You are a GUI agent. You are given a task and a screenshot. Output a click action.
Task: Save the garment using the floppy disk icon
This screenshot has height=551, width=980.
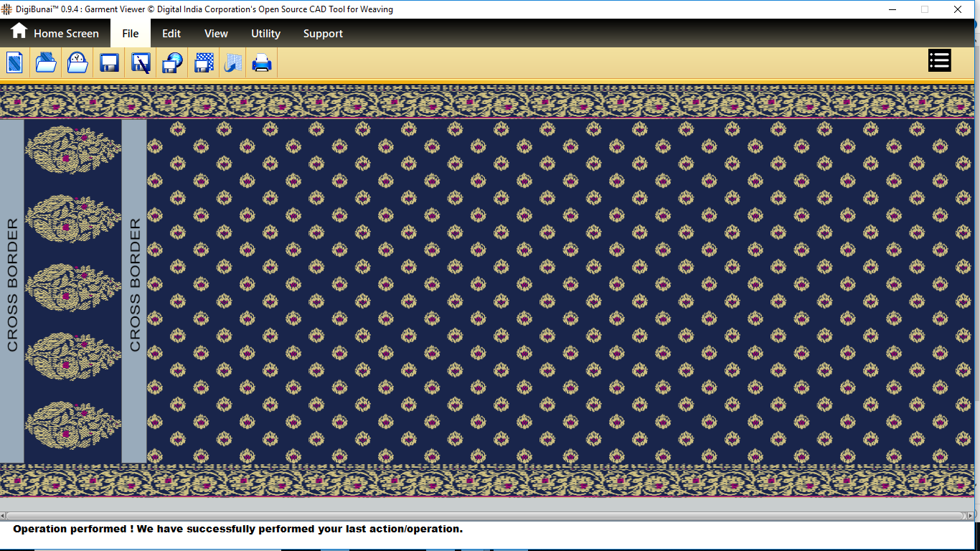109,63
